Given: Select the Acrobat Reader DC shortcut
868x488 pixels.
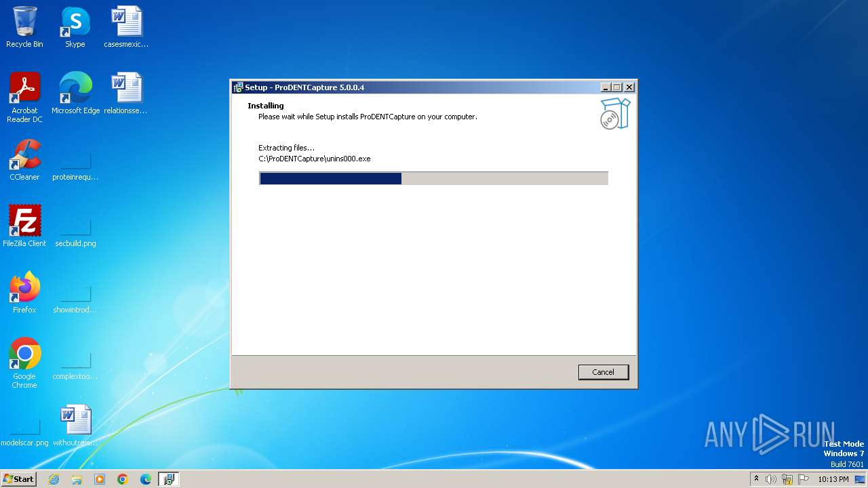Looking at the screenshot, I should click(24, 98).
